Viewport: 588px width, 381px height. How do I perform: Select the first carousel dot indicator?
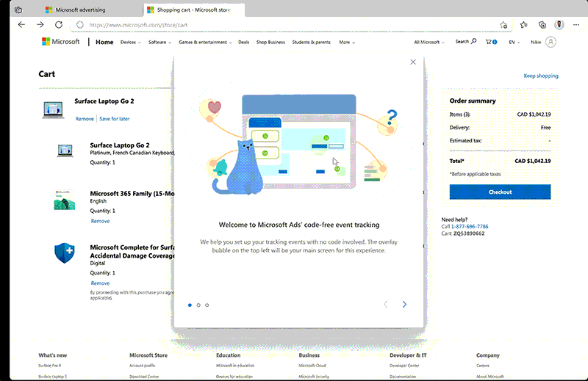pyautogui.click(x=190, y=305)
